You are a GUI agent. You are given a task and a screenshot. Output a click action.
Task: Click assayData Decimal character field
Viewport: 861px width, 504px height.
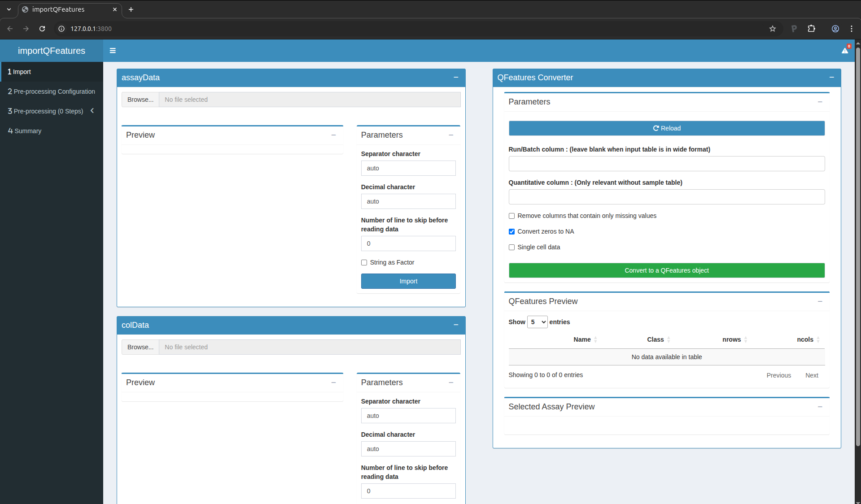tap(408, 201)
